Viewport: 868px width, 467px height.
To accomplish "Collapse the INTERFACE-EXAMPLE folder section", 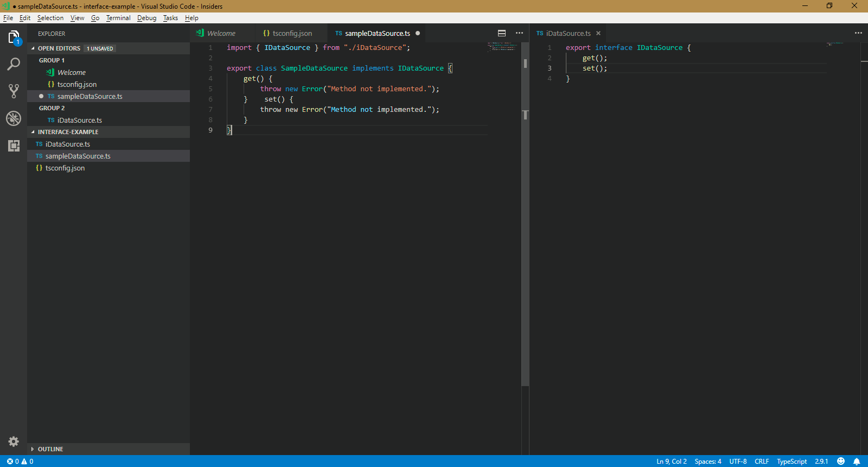I will tap(33, 132).
